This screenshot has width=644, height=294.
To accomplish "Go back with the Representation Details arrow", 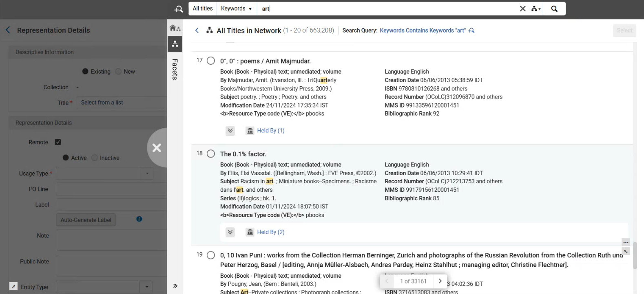I will click(8, 30).
